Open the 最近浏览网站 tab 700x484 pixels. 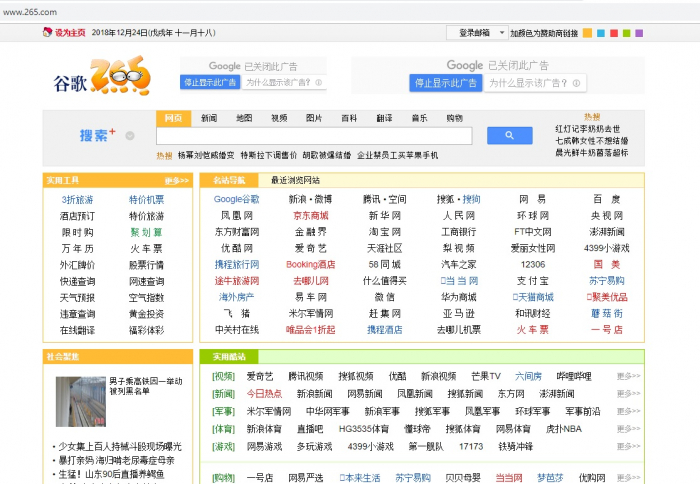(x=296, y=180)
